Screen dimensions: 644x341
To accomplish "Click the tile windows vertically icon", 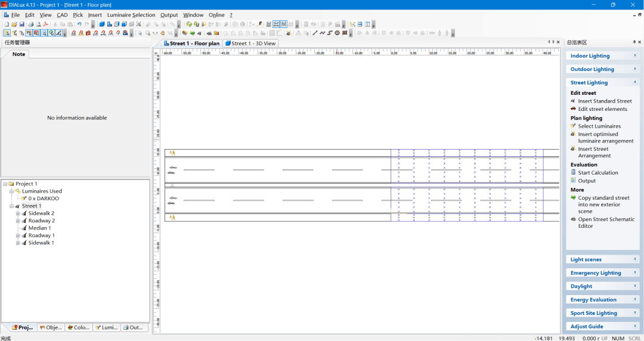I will pos(367,24).
